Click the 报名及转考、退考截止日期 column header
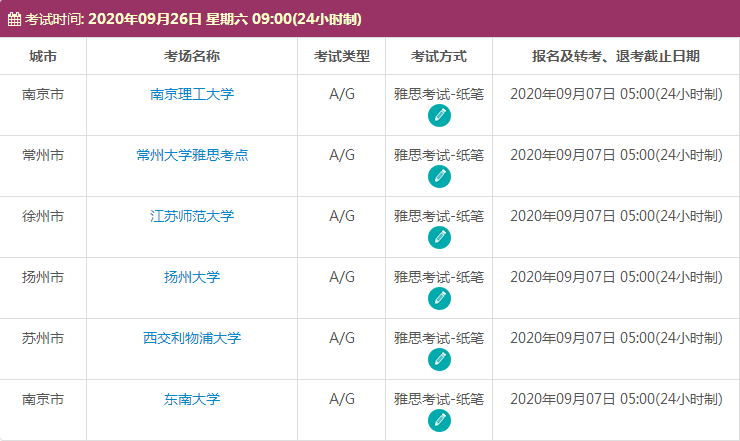The width and height of the screenshot is (740, 441). coord(616,56)
